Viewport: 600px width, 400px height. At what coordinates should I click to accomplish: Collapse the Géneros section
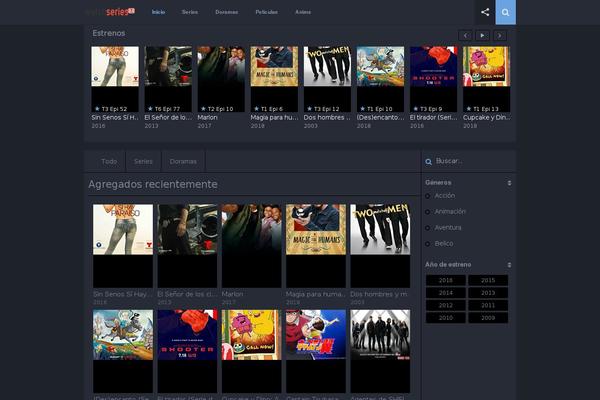pyautogui.click(x=509, y=183)
